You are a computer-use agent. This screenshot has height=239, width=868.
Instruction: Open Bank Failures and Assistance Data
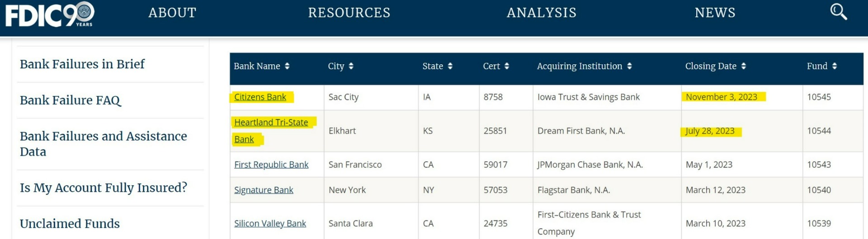point(103,143)
